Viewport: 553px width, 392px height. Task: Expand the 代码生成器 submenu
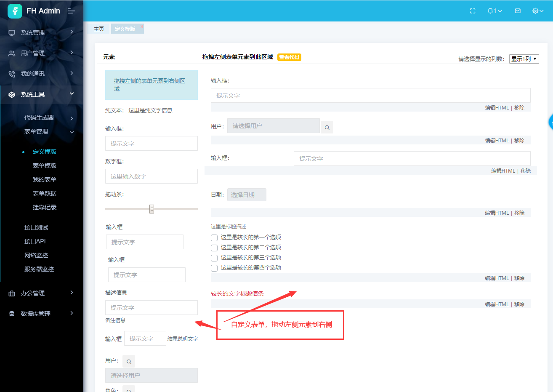pyautogui.click(x=72, y=118)
